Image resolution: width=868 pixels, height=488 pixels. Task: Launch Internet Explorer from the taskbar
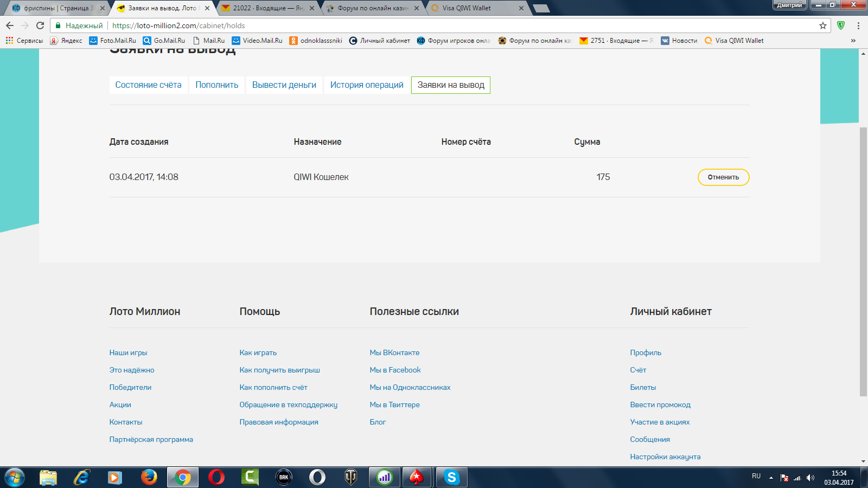[82, 477]
